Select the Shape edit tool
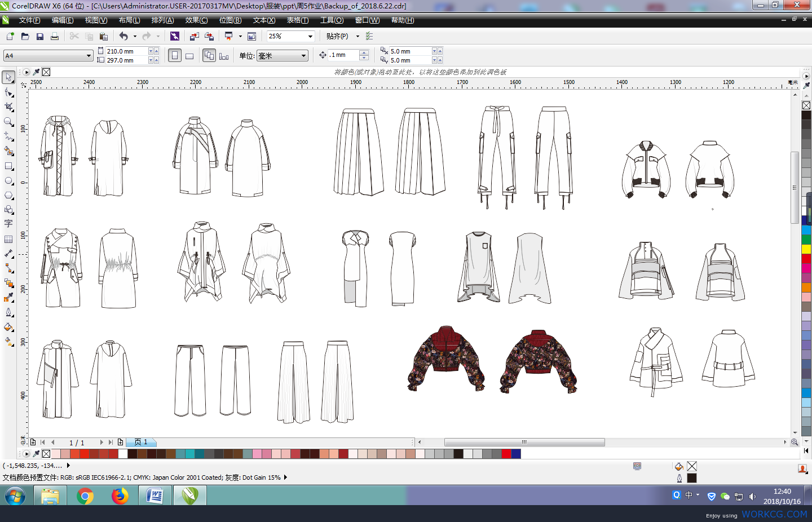The height and width of the screenshot is (522, 812). tap(9, 92)
